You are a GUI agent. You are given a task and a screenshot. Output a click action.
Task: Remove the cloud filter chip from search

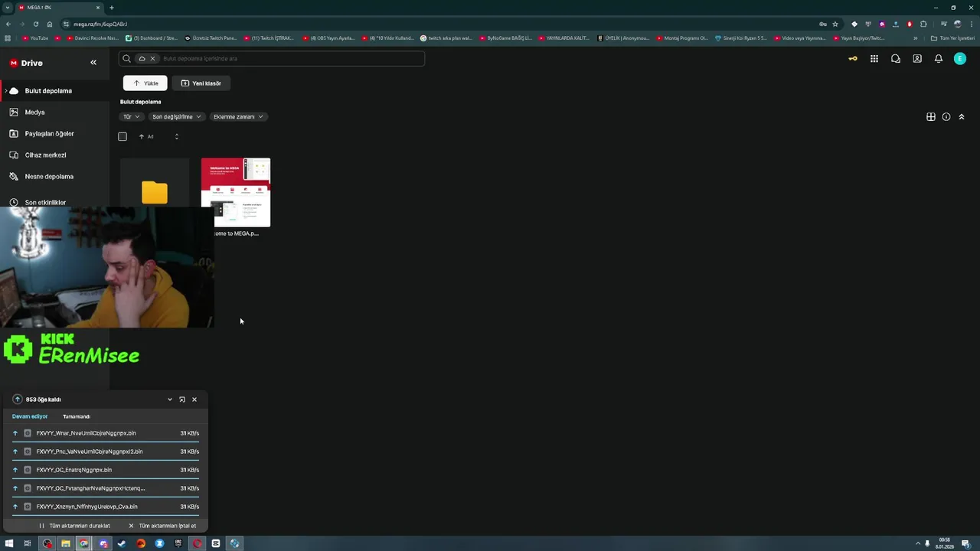(152, 58)
